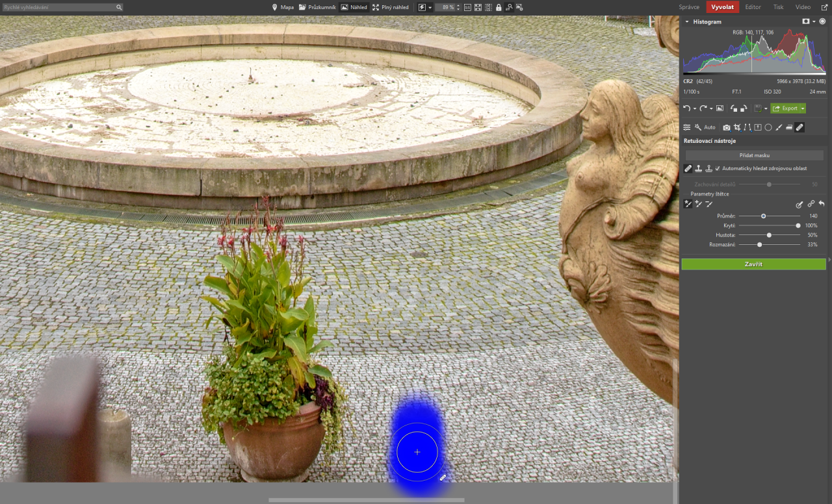Click the image-with-overlay icon at the toolbar's end
The width and height of the screenshot is (832, 504).
pos(519,7)
